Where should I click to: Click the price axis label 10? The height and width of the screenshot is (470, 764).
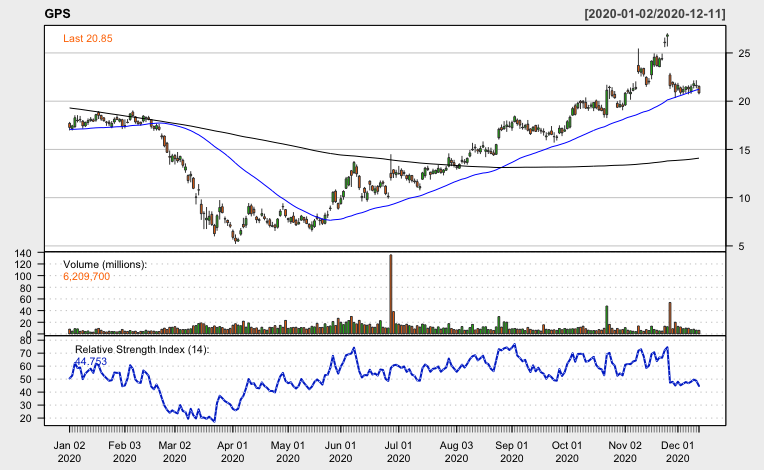pyautogui.click(x=744, y=198)
